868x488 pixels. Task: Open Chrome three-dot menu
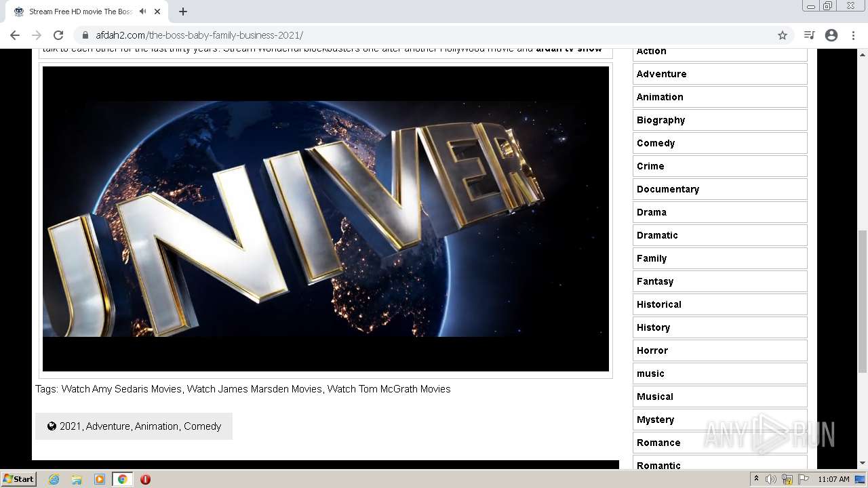[x=853, y=35]
